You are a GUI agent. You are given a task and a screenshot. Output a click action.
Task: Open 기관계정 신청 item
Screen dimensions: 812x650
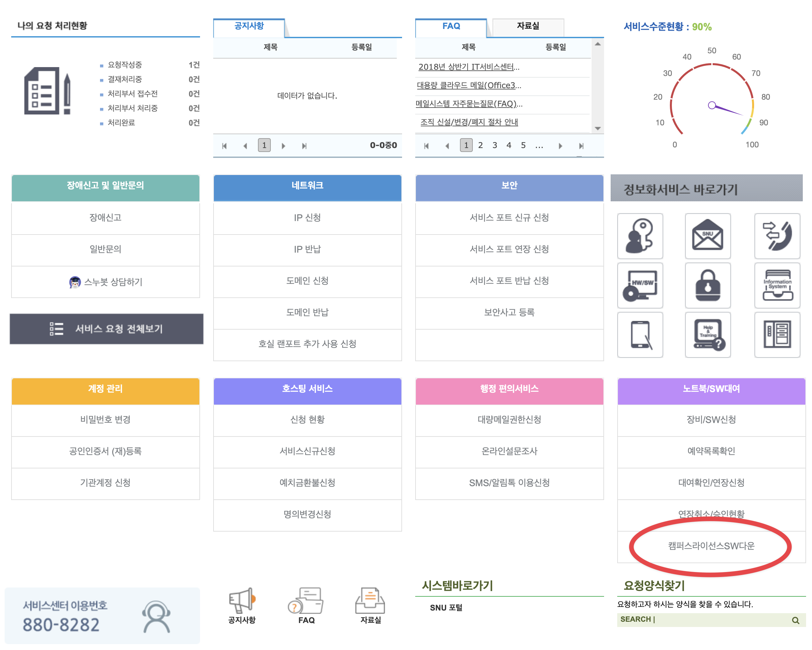tap(106, 483)
